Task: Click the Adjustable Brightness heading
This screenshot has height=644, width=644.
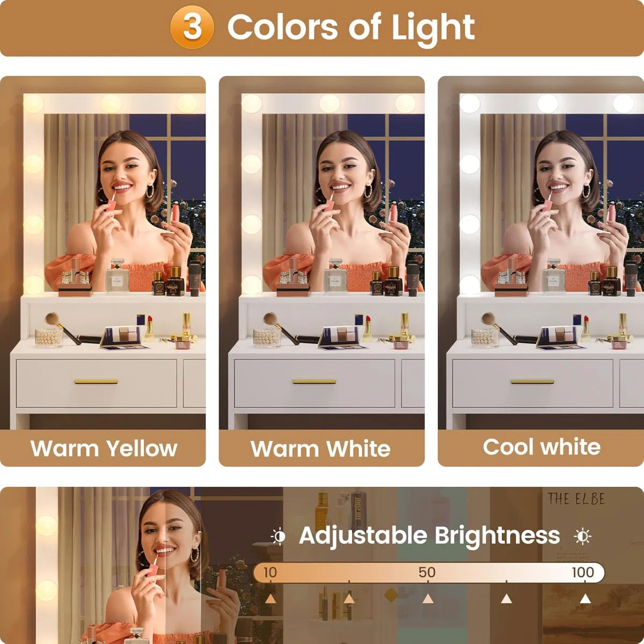Action: pos(429,536)
